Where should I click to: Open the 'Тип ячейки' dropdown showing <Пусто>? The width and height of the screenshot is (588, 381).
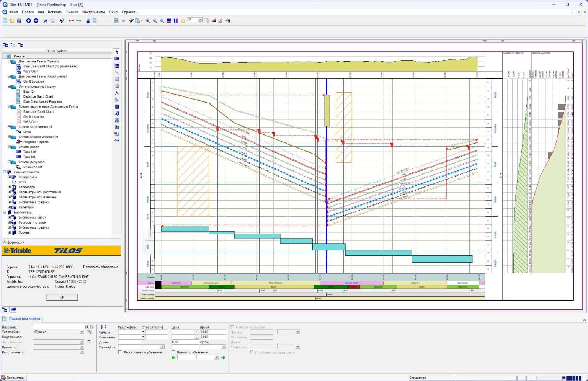pyautogui.click(x=81, y=332)
